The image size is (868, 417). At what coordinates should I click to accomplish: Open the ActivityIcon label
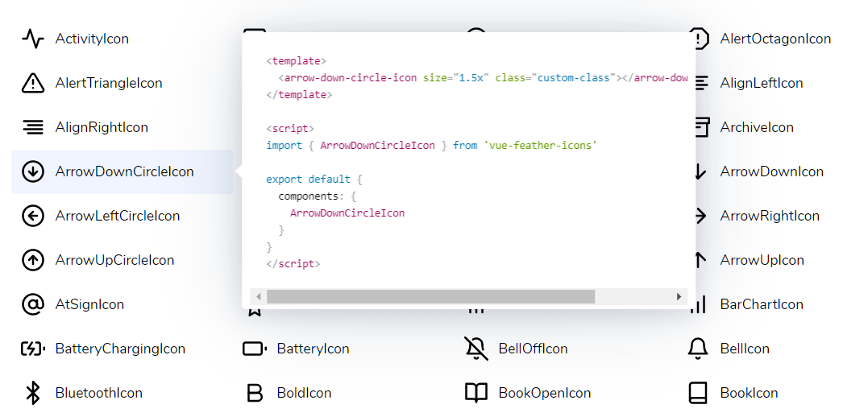(x=92, y=39)
